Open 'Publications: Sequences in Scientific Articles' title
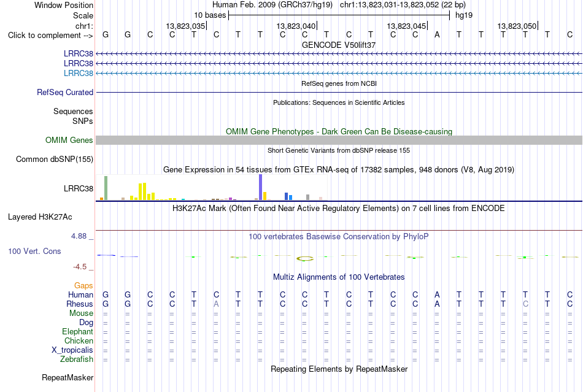Viewport: 583px width, 392px height. [339, 102]
